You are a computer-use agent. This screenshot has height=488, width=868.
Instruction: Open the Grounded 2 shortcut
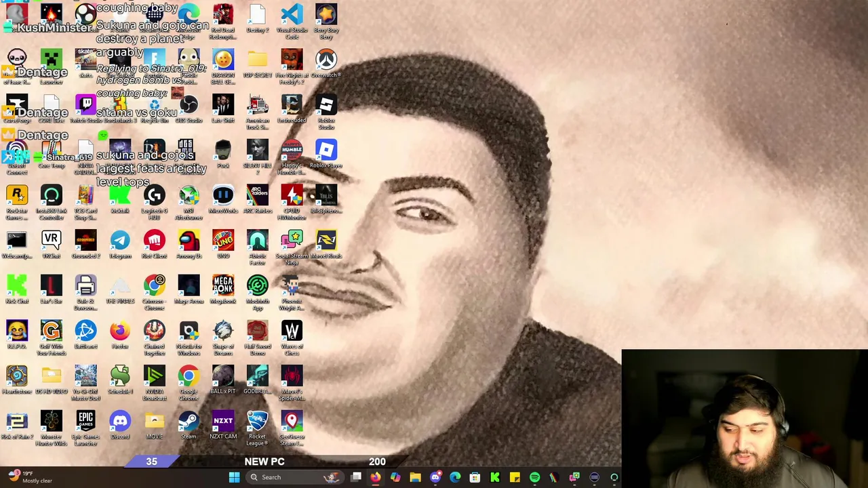click(86, 245)
